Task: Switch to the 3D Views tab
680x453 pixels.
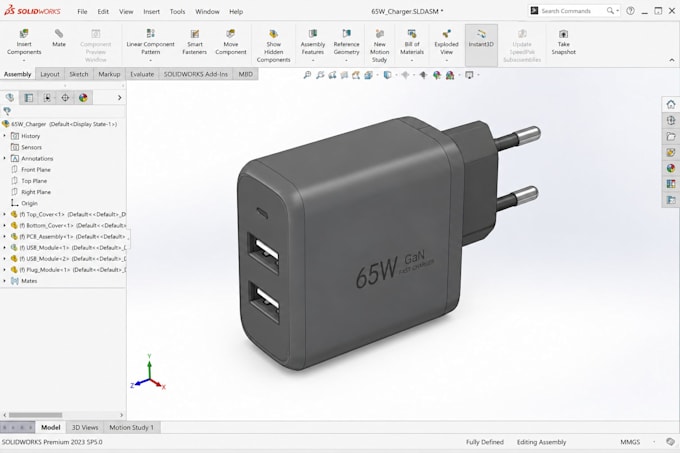Action: coord(85,427)
